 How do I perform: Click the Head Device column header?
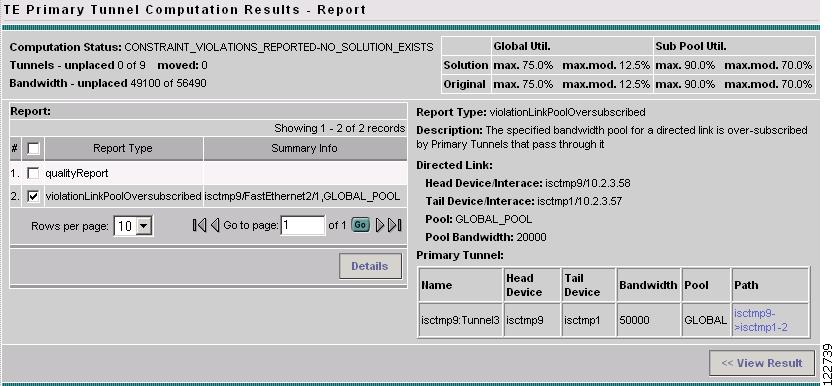click(x=532, y=286)
